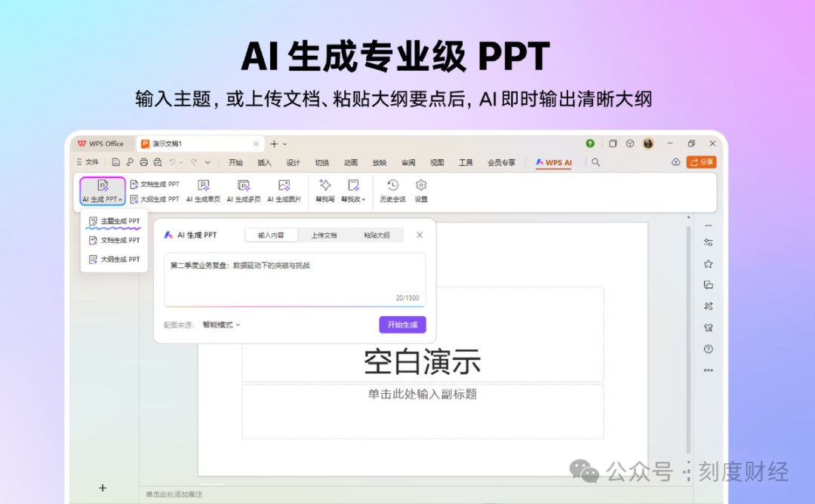Screen dimensions: 815x504
Task: Open the AI 生成图片 tool
Action: tap(284, 190)
